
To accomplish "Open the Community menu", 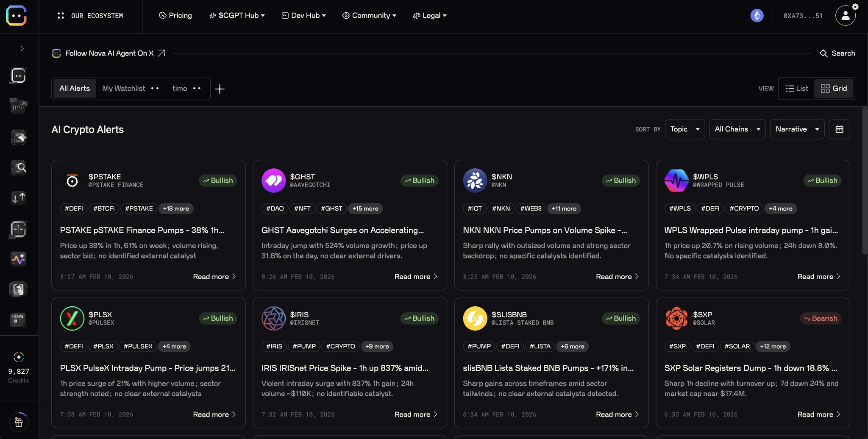I will 369,16.
